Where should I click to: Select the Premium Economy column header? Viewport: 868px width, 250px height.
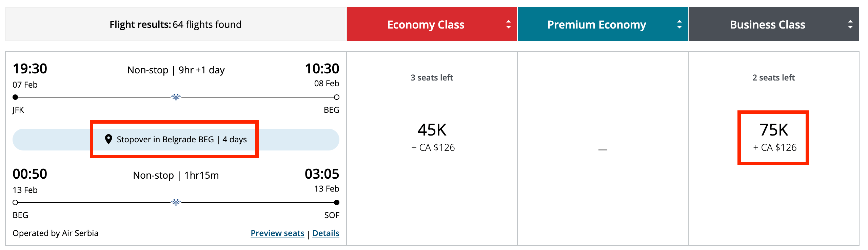[x=596, y=24]
